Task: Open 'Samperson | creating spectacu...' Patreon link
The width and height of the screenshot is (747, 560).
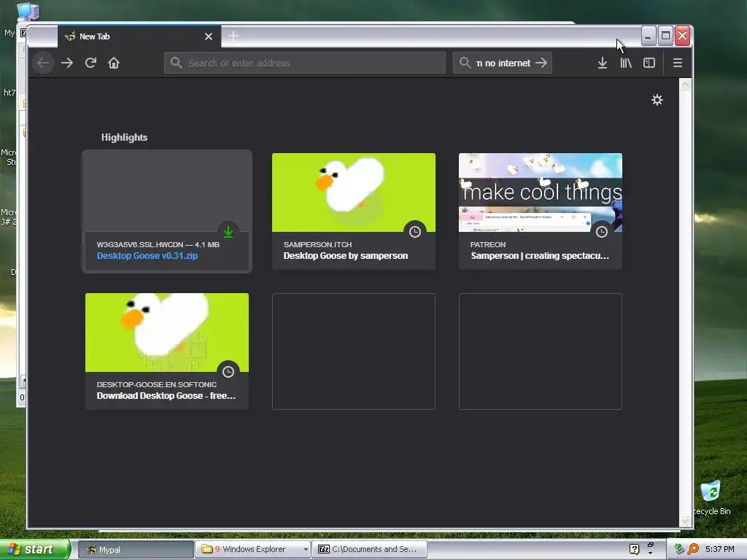Action: [540, 256]
